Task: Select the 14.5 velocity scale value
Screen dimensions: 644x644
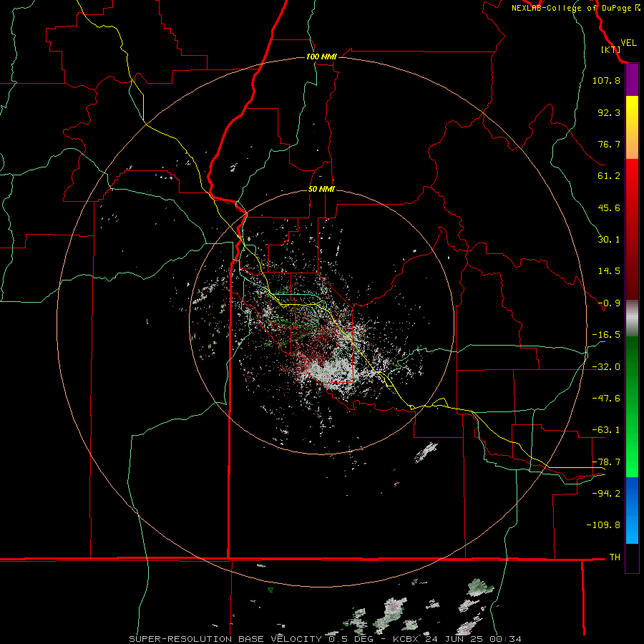Action: click(609, 271)
